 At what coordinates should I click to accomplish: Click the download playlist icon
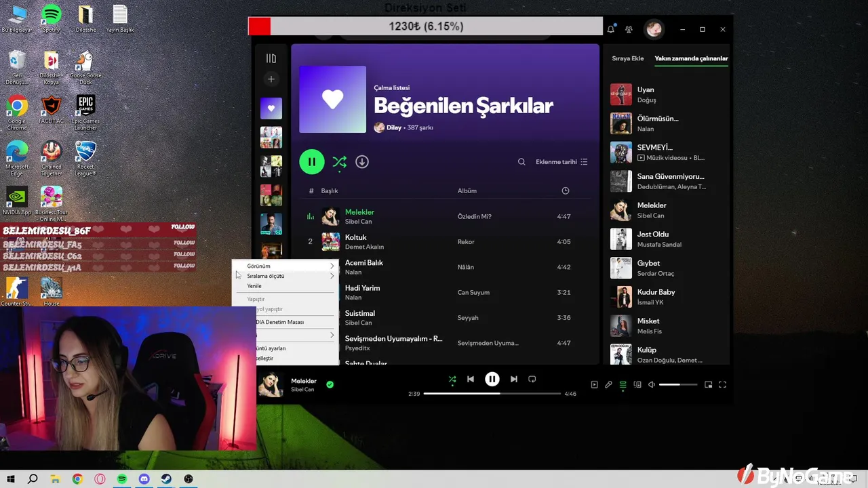(362, 162)
